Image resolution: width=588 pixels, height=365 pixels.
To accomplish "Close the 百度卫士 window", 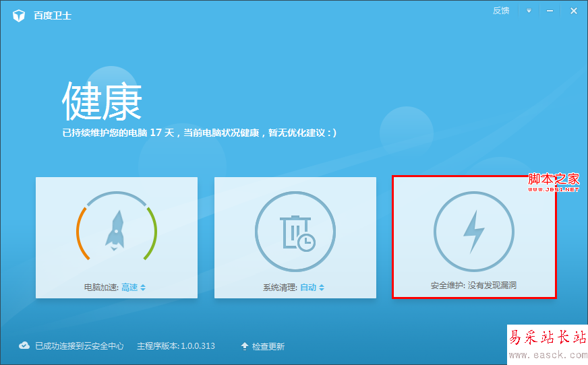I will tap(574, 11).
